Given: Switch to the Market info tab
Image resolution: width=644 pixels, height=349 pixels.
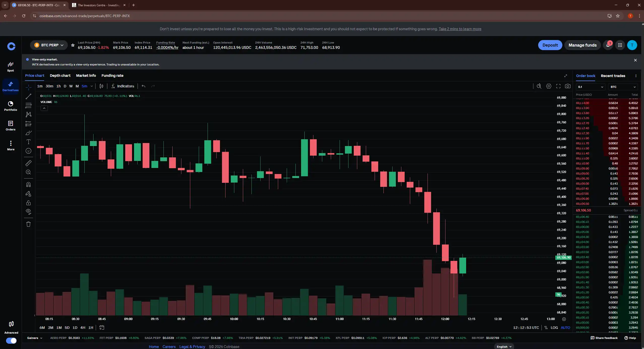Looking at the screenshot, I should click(86, 76).
